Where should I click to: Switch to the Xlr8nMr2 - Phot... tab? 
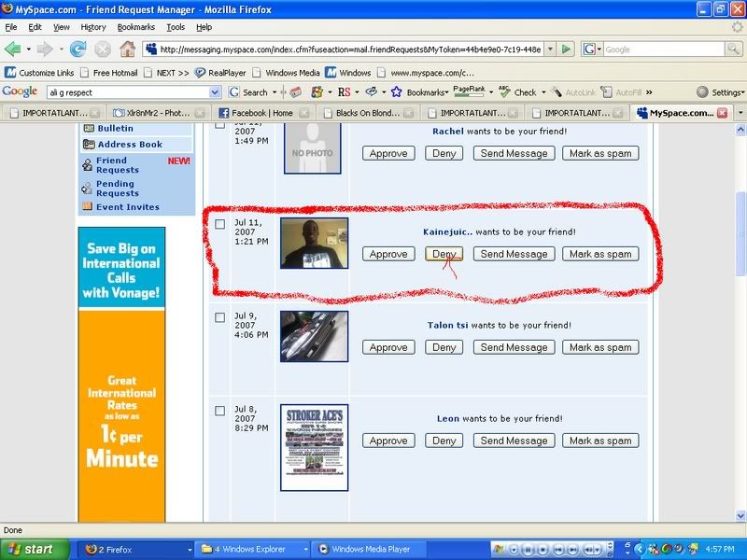[158, 113]
